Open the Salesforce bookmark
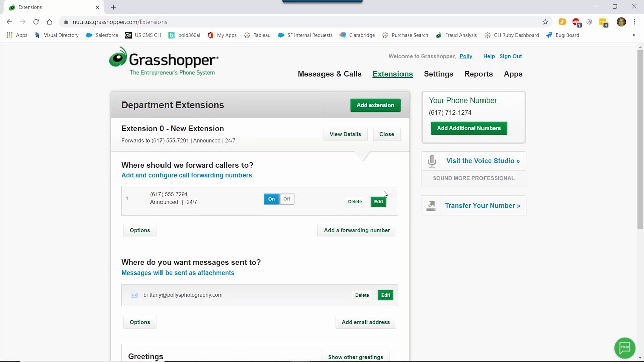 [x=102, y=35]
